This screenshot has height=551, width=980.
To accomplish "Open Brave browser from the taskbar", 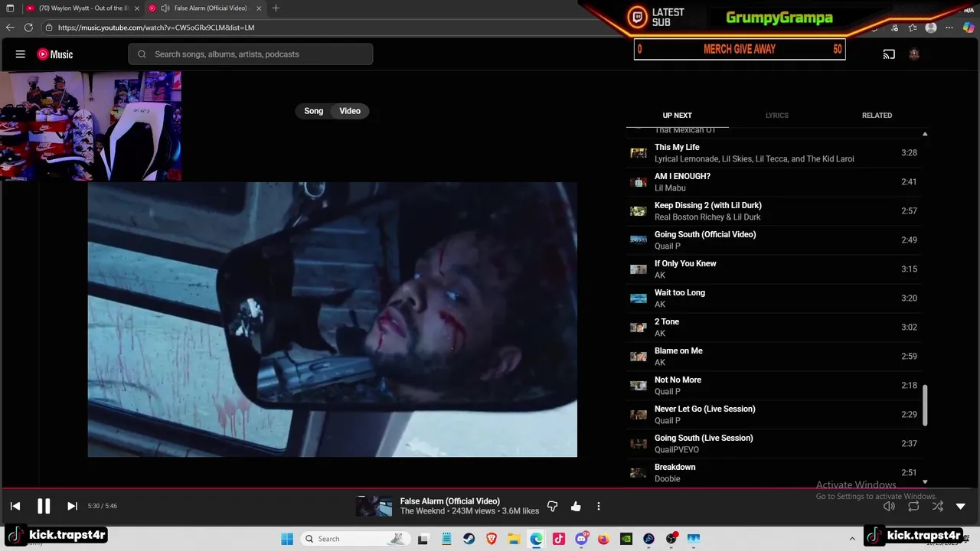I will click(492, 539).
